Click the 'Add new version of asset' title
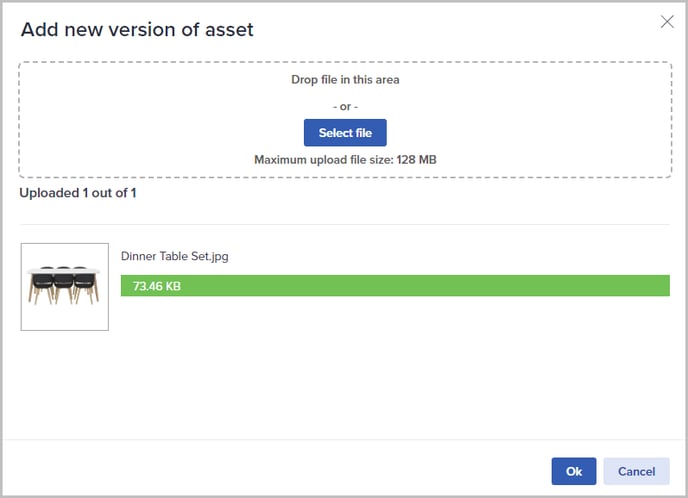 (137, 30)
